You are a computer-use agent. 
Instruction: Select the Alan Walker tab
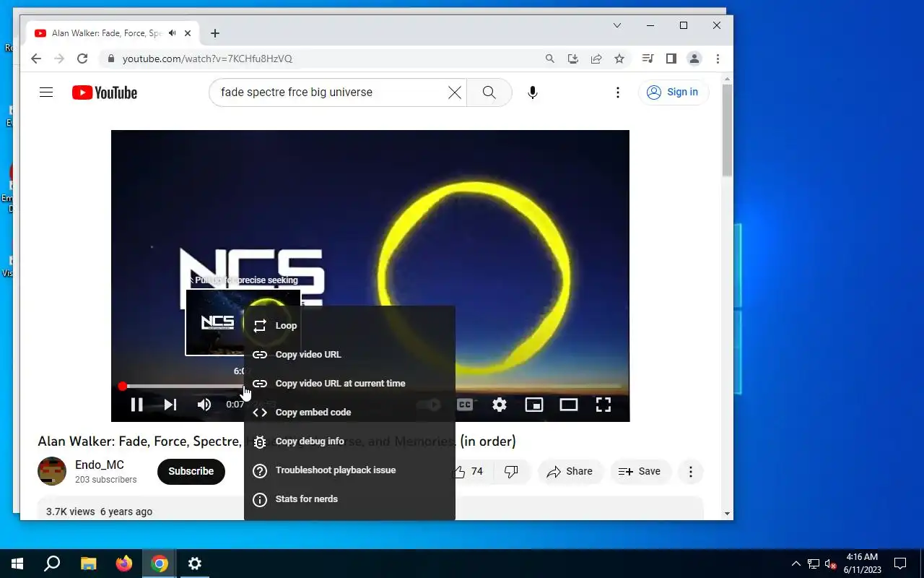click(108, 33)
